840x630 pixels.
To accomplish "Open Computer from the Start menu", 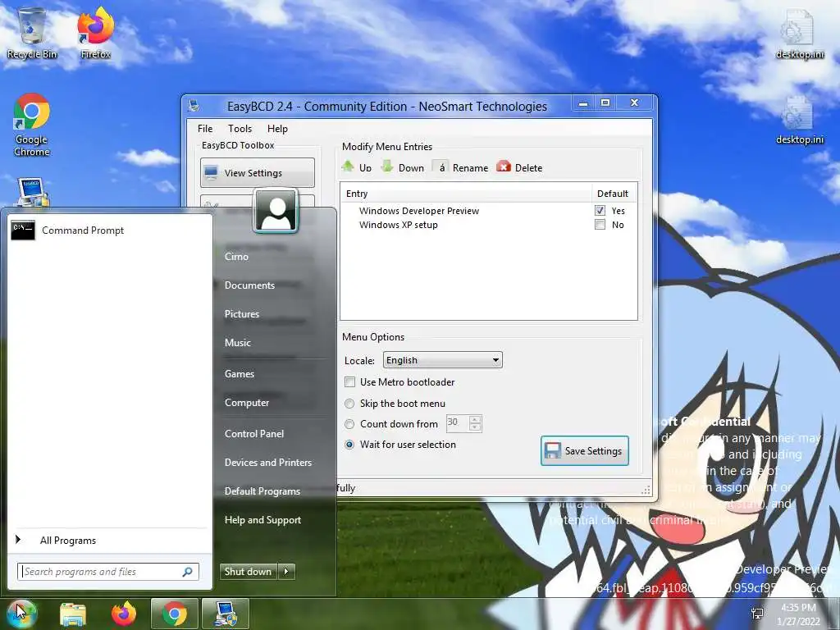I will [246, 403].
